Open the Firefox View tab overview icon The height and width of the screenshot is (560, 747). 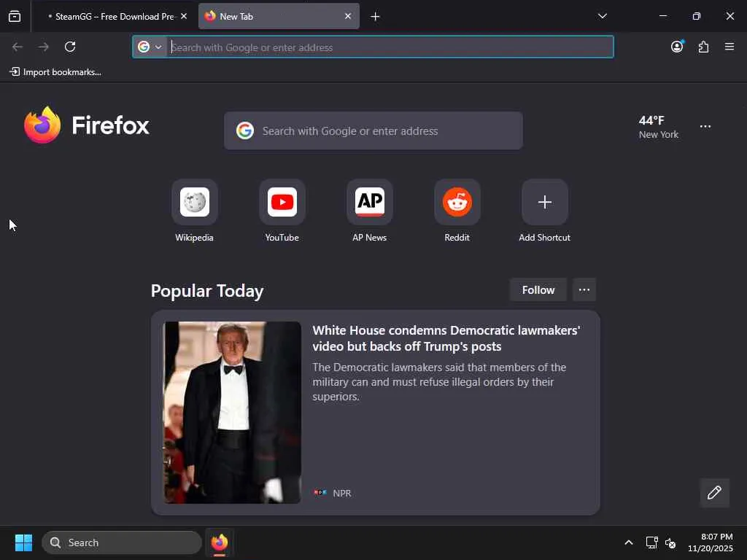[x=15, y=16]
